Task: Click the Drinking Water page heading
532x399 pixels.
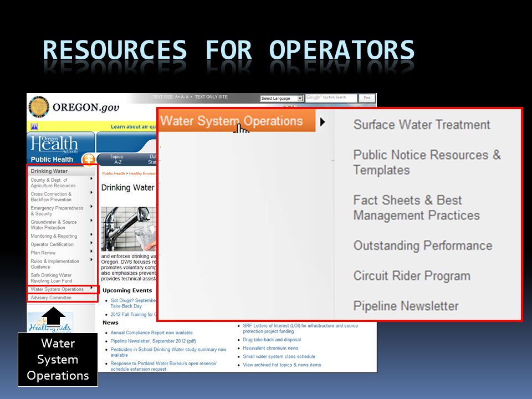Action: coord(127,188)
